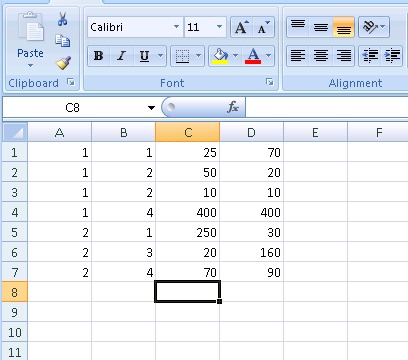408x360 pixels.
Task: Apply the cell Borders button
Action: click(x=182, y=56)
